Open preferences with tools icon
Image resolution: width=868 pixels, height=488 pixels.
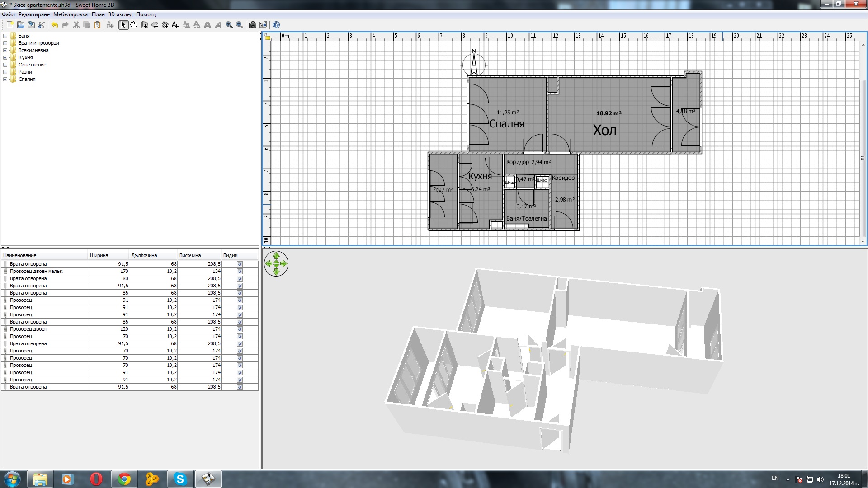(41, 25)
